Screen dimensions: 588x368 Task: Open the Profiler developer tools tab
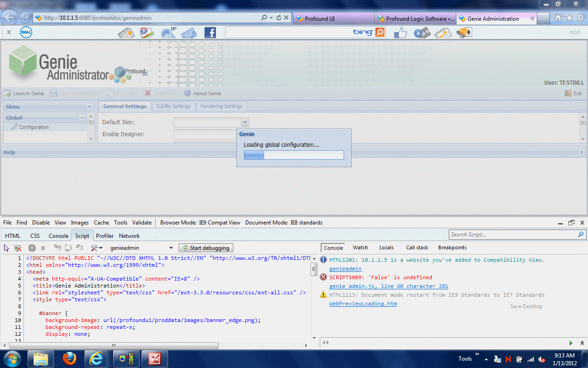click(x=105, y=236)
